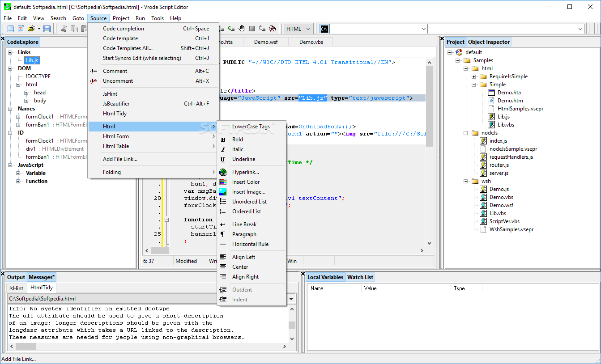Select Lib.js link in CodeExplore tree

click(x=32, y=60)
